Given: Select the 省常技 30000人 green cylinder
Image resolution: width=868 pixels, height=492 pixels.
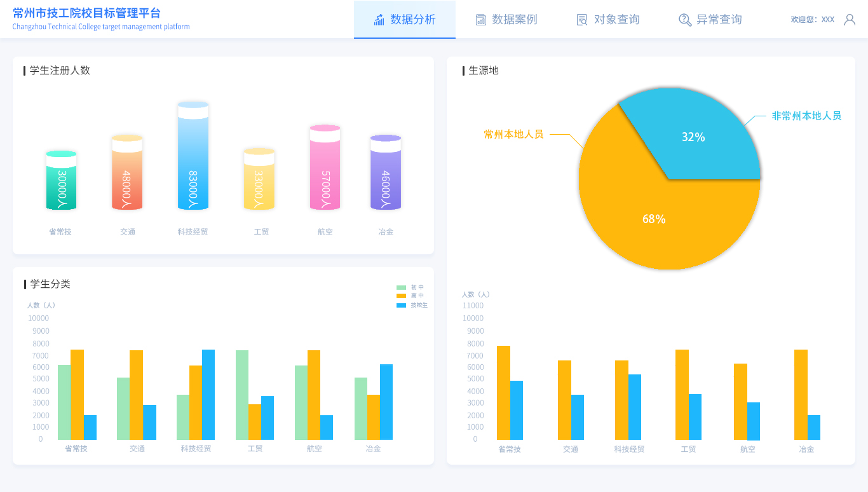Looking at the screenshot, I should point(62,181).
